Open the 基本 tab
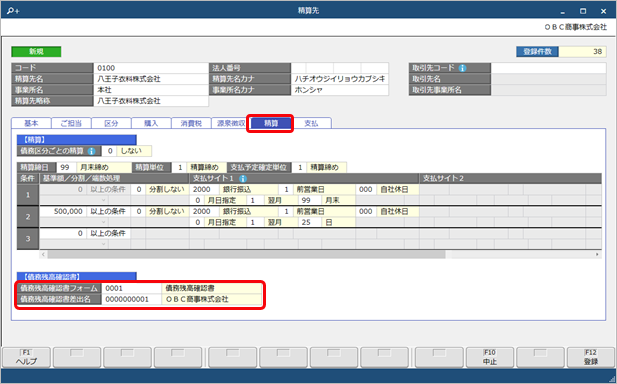The height and width of the screenshot is (384, 617). [31, 123]
